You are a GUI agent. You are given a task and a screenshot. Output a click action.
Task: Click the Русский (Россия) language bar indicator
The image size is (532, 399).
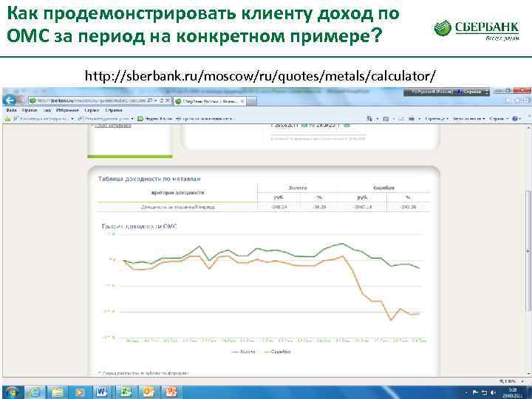point(430,92)
